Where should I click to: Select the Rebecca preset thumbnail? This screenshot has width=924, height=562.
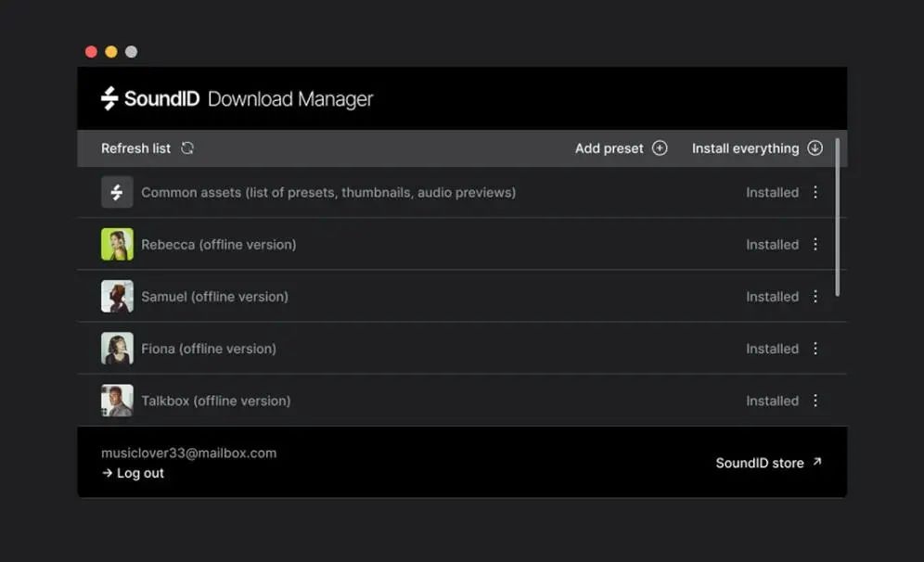[117, 245]
